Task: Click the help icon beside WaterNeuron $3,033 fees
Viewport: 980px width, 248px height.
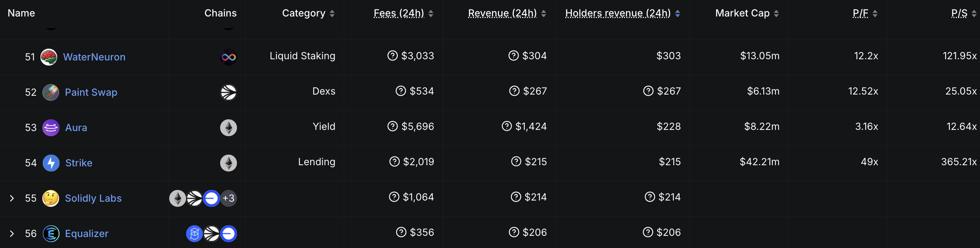Action: pyautogui.click(x=392, y=56)
